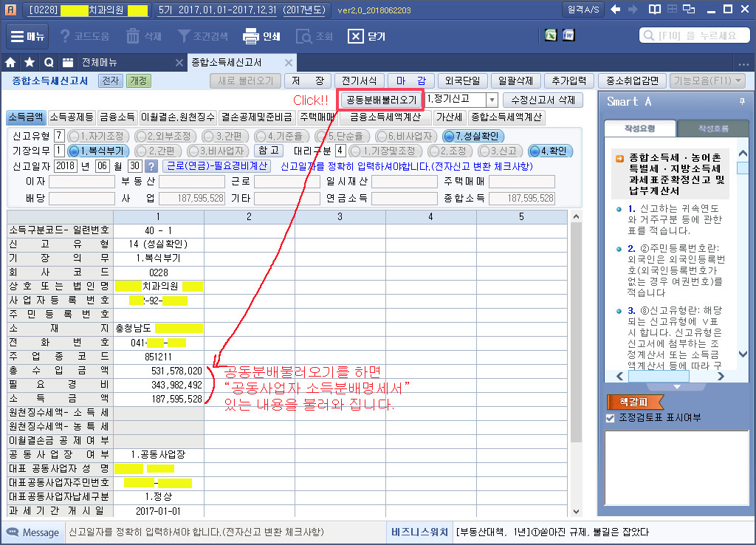The width and height of the screenshot is (756, 545).
Task: Click the Q quick search icon
Action: pos(49,62)
